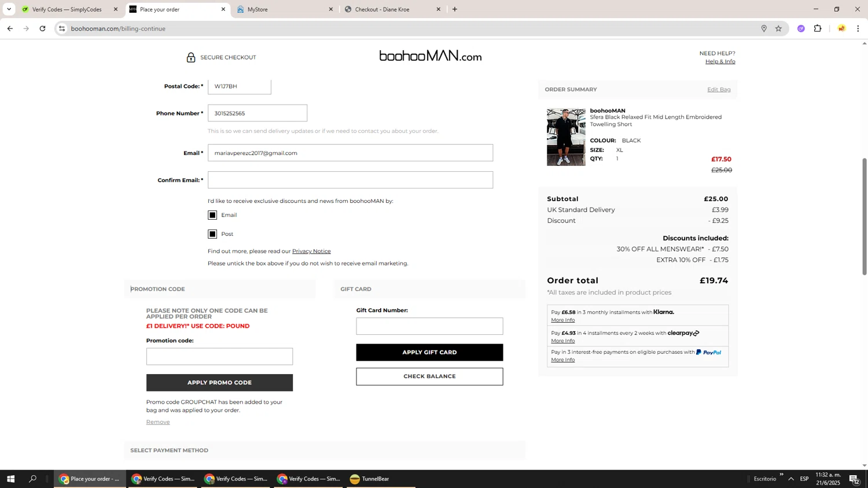The image size is (868, 488).
Task: Click the Gift Card Number field
Action: click(429, 326)
